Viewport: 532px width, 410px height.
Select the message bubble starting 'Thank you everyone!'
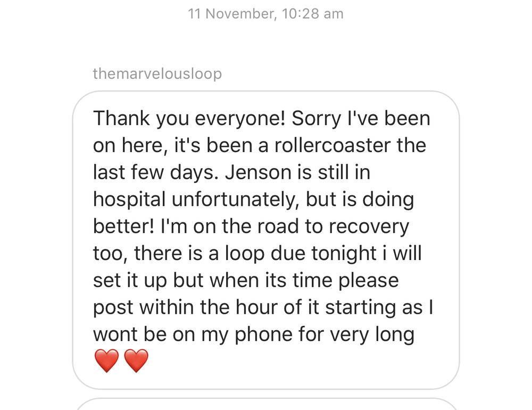tap(266, 240)
